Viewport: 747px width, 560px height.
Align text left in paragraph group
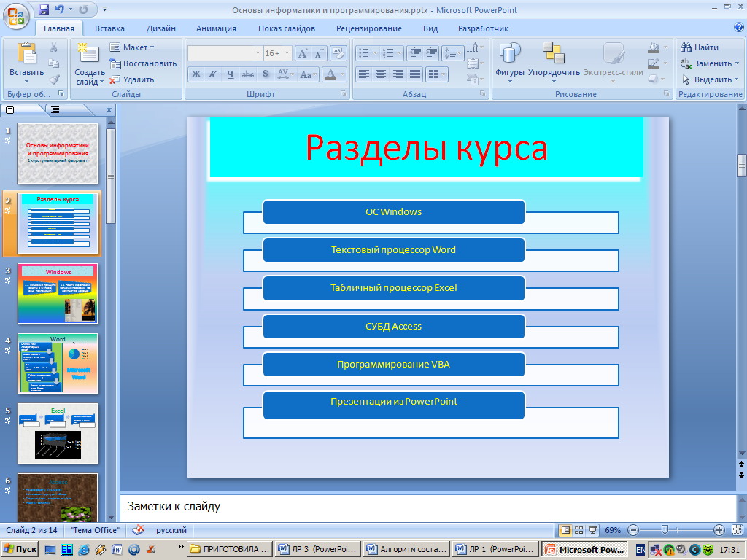pos(364,74)
